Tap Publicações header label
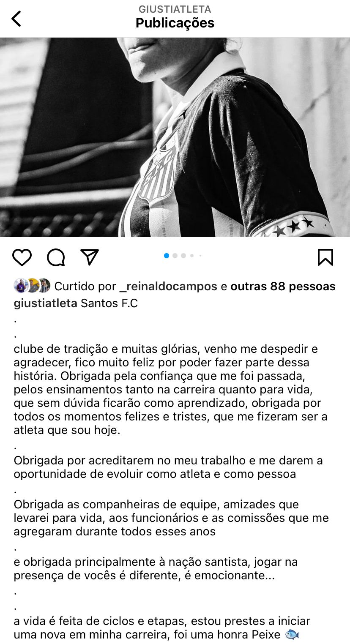350x644 pixels. tap(175, 23)
